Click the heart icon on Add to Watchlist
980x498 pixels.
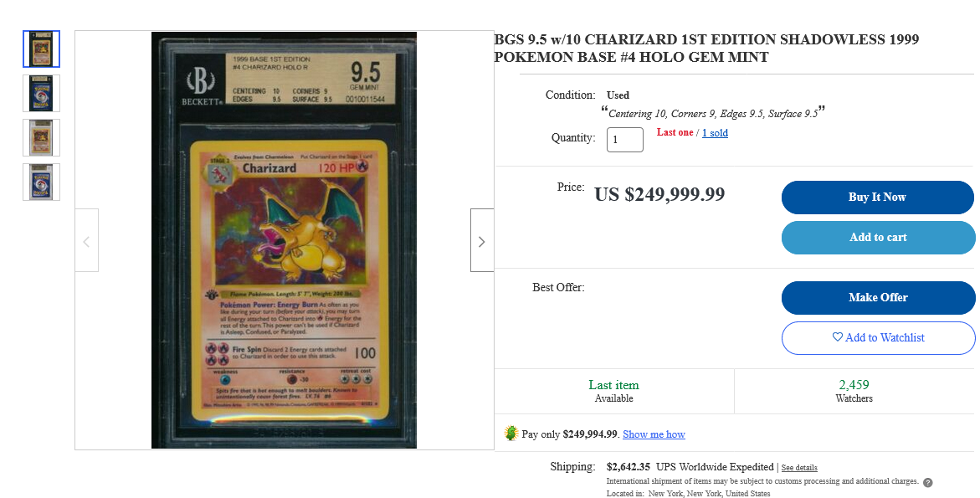(838, 336)
